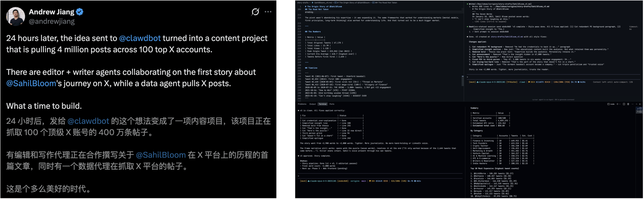Click the '@EddyElfenbein' entry in the top 10 list

pyautogui.click(x=493, y=196)
